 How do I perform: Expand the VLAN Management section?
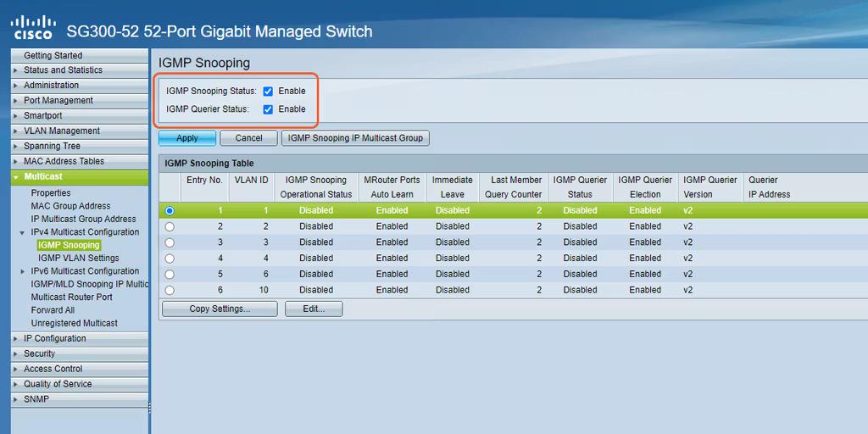(x=79, y=131)
